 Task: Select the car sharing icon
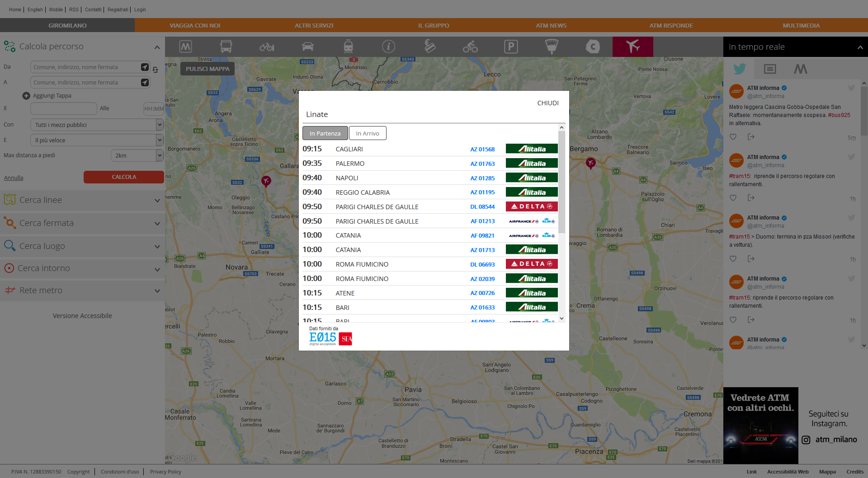tap(307, 47)
